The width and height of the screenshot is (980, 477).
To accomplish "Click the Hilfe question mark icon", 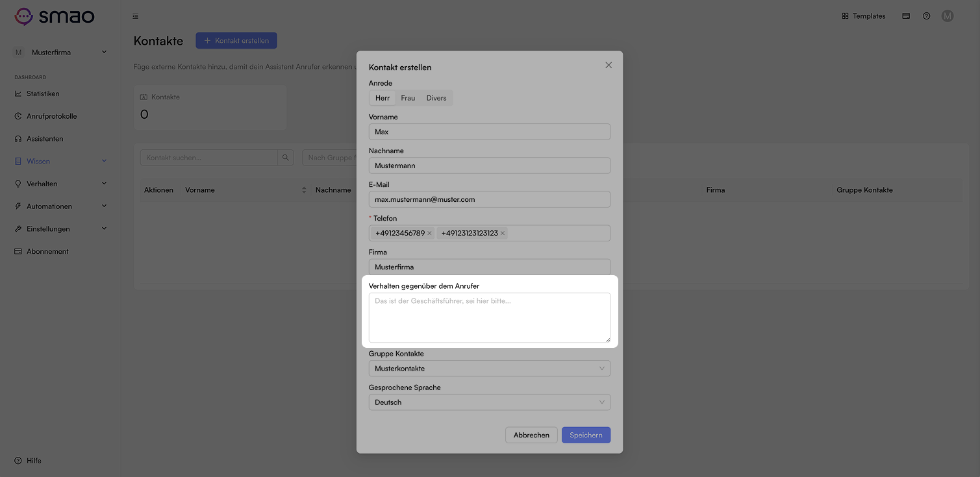I will pos(18,461).
